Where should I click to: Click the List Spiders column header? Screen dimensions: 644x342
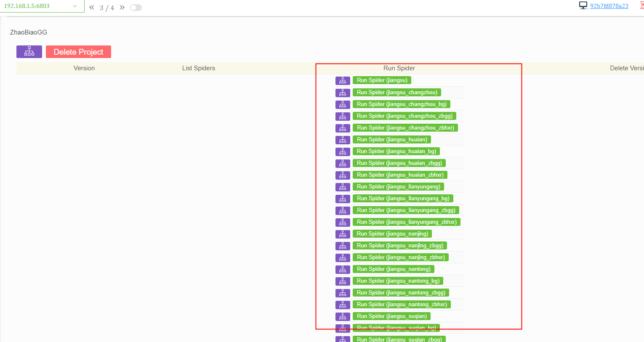tap(199, 68)
